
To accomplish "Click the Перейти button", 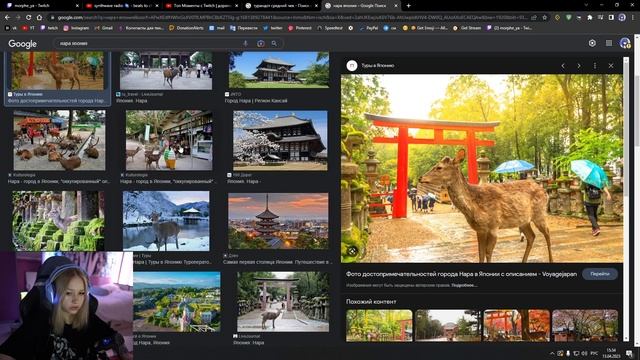I will (x=600, y=274).
